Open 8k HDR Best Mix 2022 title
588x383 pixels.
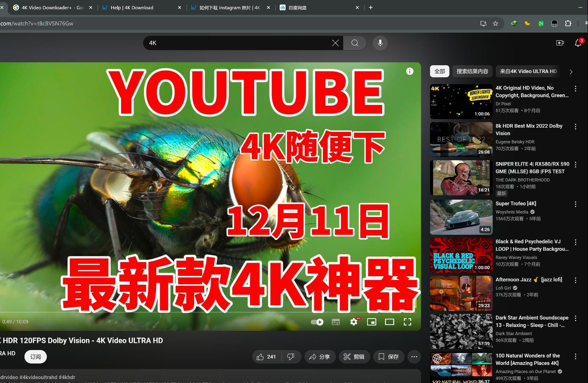click(529, 129)
